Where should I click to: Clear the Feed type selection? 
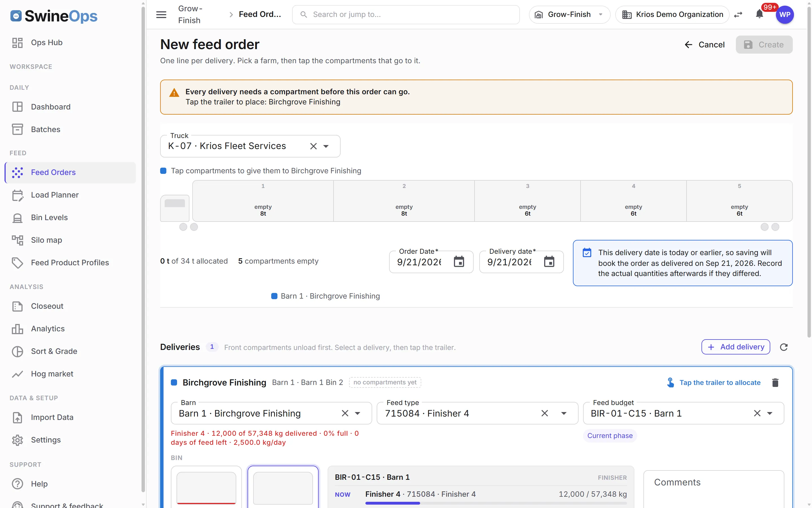pos(545,413)
